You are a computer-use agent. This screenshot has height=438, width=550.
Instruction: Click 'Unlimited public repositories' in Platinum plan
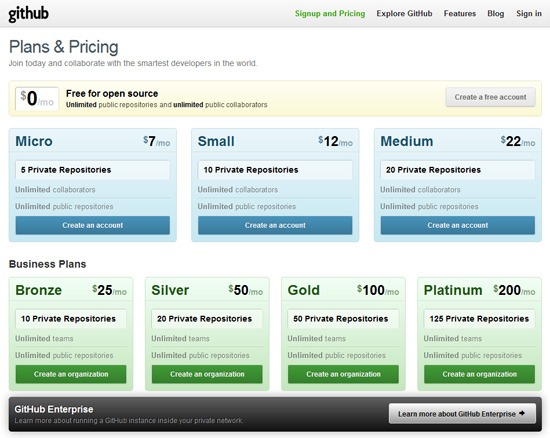473,356
